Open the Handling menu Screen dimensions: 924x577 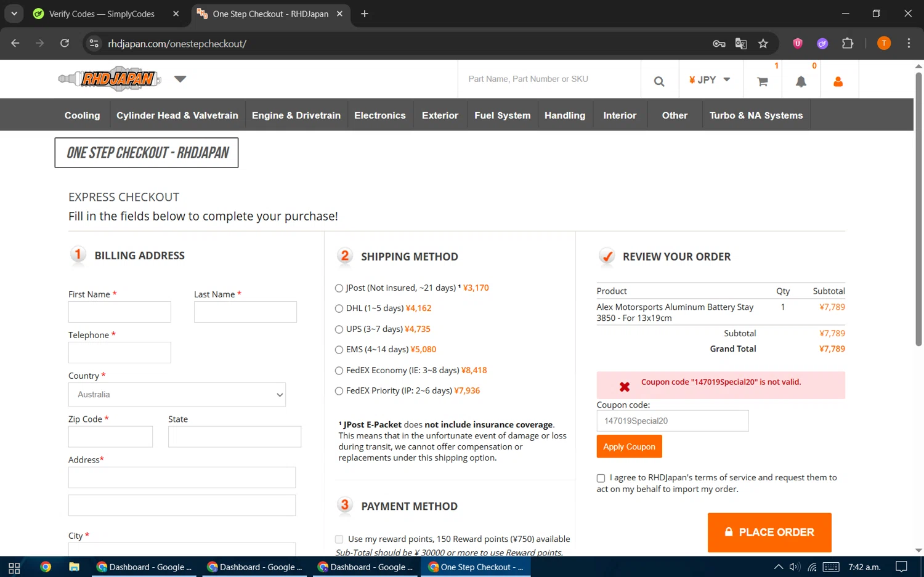(x=565, y=115)
